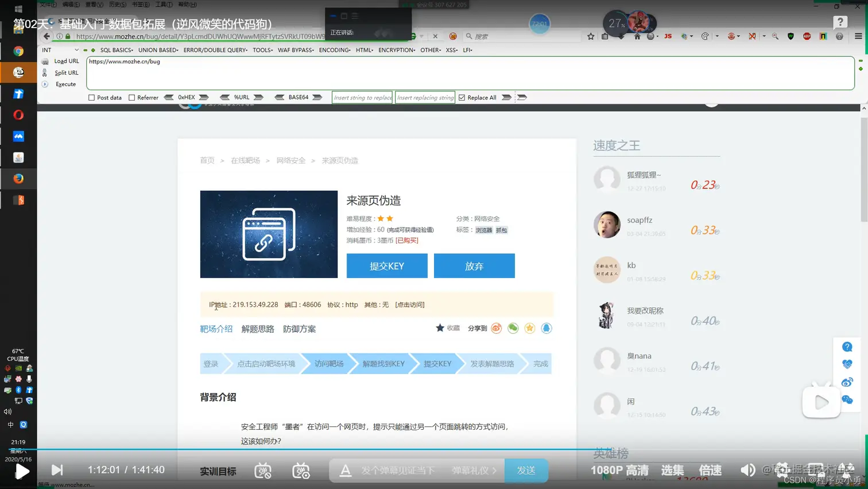Open 网络安全 breadcrumb link
Screen dimensions: 868x489
[291, 160]
